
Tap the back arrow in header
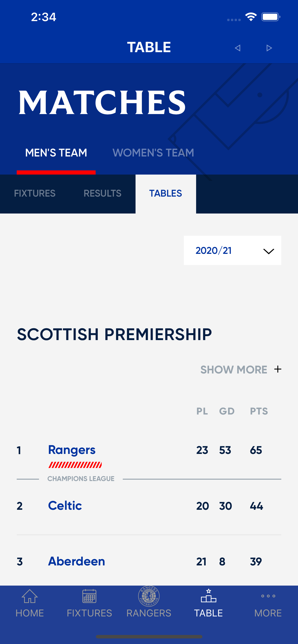pyautogui.click(x=237, y=48)
